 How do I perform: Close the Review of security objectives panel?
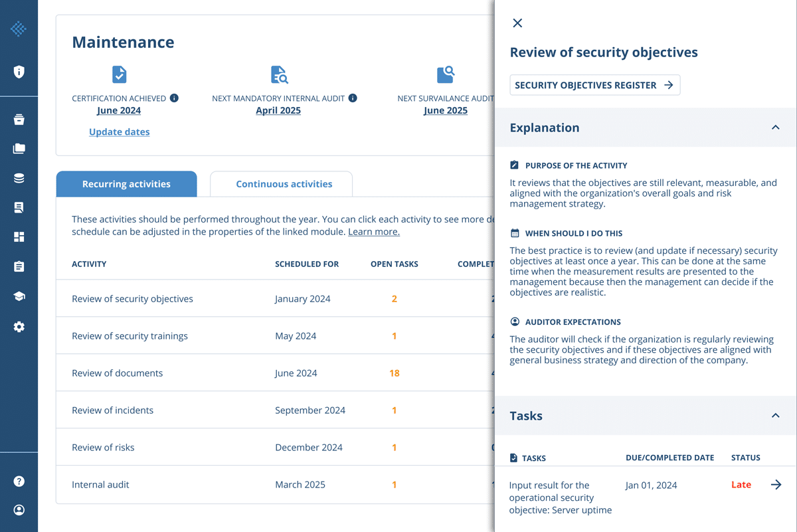point(517,23)
